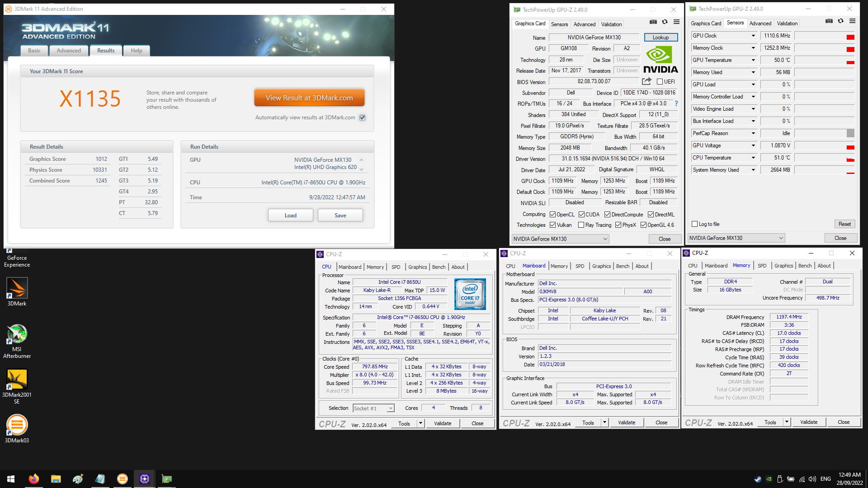The height and width of the screenshot is (488, 868).
Task: Click Steam icon in system tray
Action: (x=758, y=479)
